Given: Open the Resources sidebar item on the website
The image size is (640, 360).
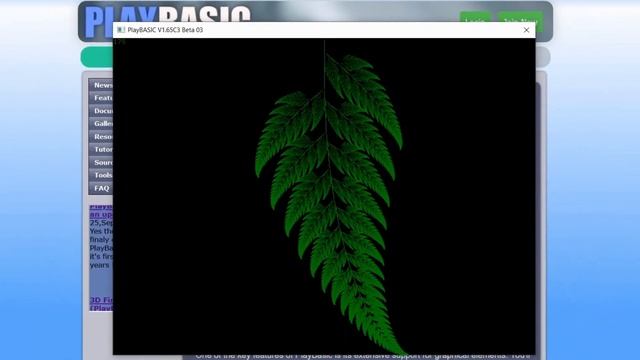Looking at the screenshot, I should pos(101,136).
